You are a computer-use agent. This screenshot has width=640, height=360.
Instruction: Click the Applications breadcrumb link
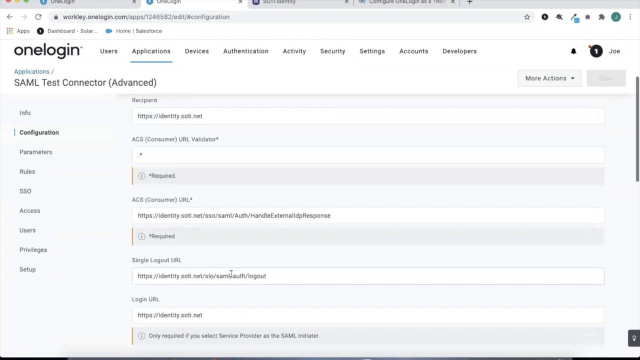click(x=31, y=71)
